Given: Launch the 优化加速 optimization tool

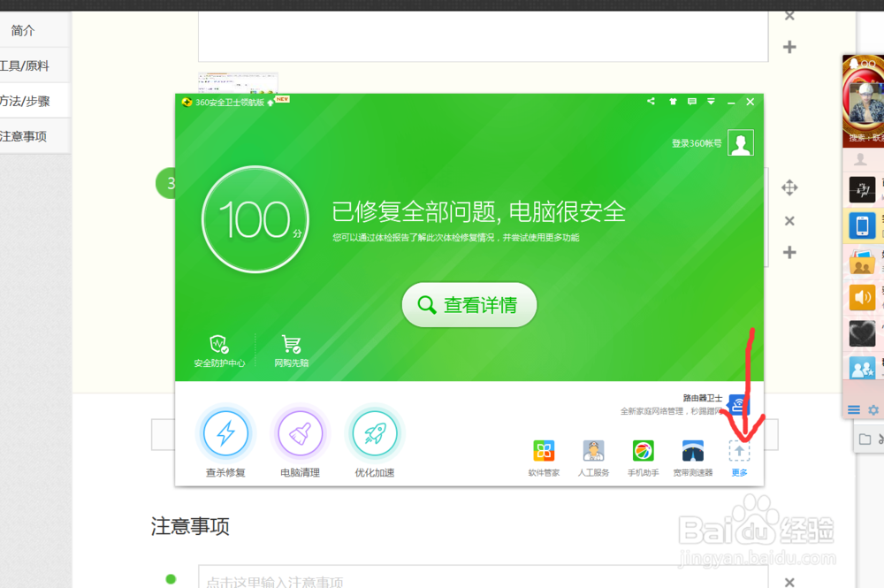Looking at the screenshot, I should pyautogui.click(x=374, y=434).
